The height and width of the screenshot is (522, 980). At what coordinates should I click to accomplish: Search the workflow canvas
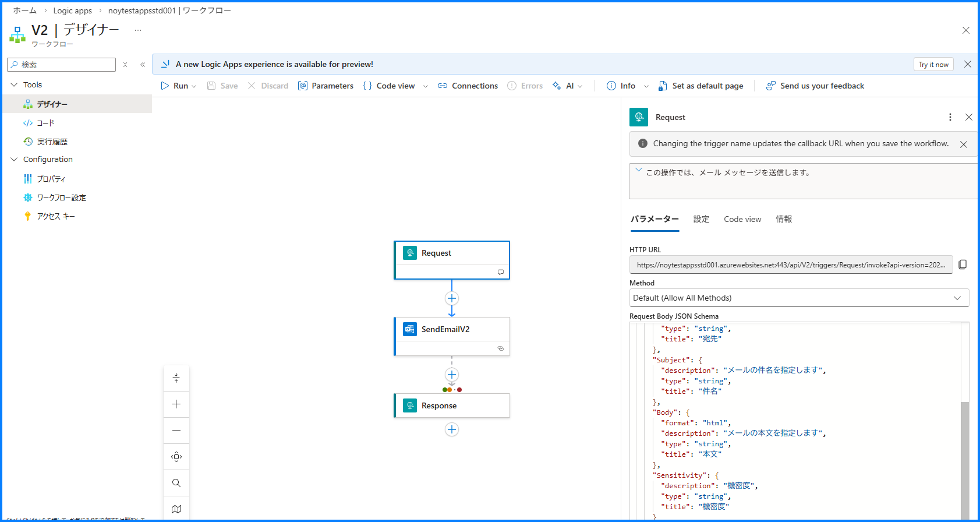176,483
